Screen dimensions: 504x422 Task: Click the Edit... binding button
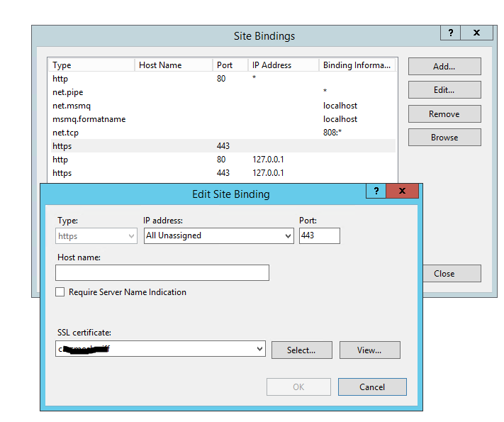[444, 90]
